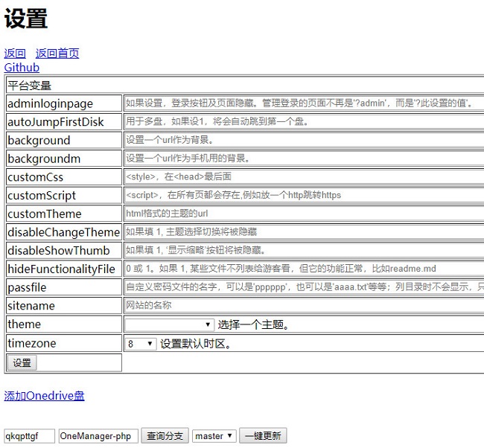Focus the customScript input field
Viewport: 484px width, 448px height.
[304, 195]
